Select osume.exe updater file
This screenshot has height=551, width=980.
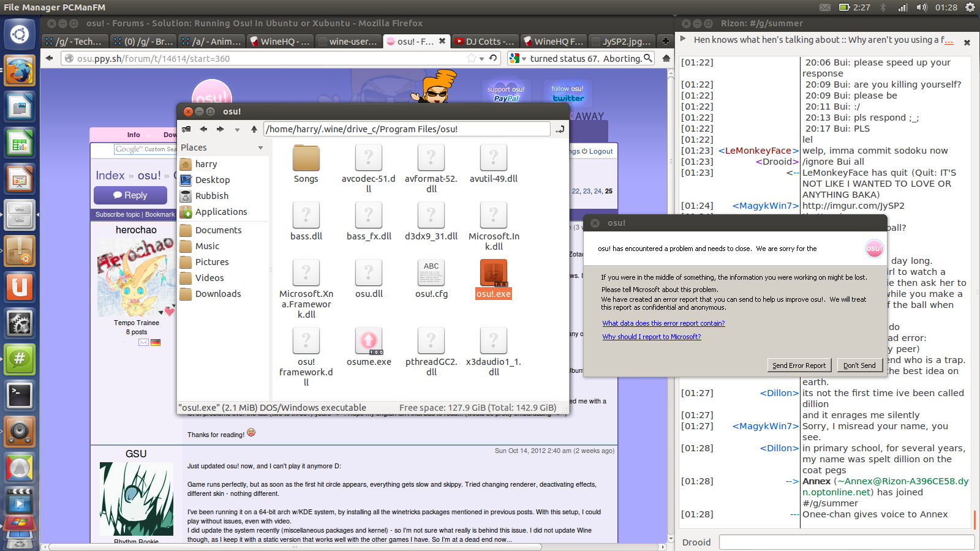(x=369, y=347)
